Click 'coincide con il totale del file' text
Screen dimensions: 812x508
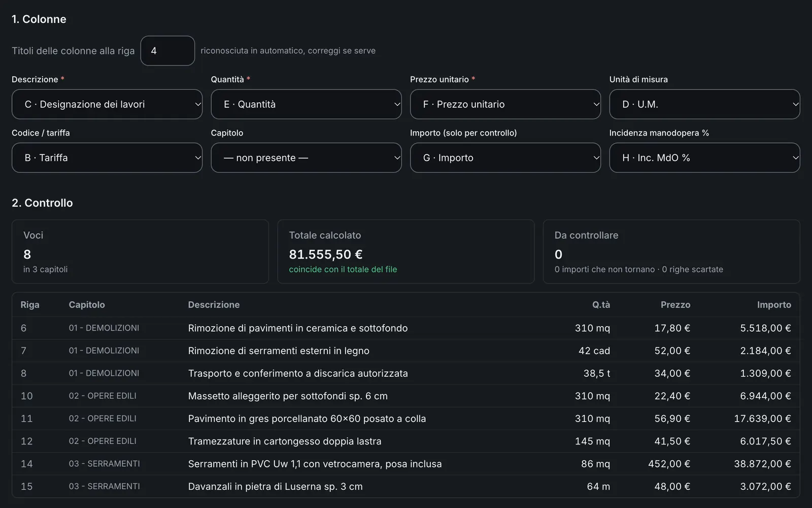(x=343, y=269)
